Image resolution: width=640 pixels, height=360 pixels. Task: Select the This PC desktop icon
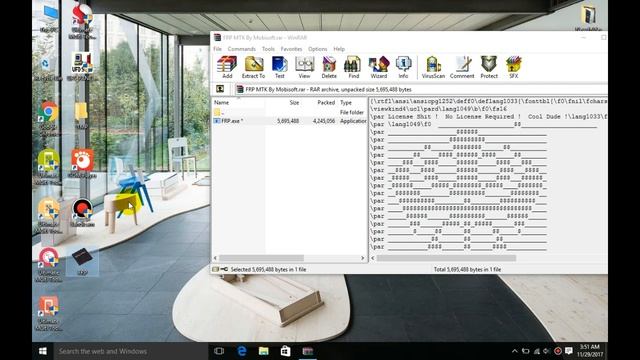(49, 19)
